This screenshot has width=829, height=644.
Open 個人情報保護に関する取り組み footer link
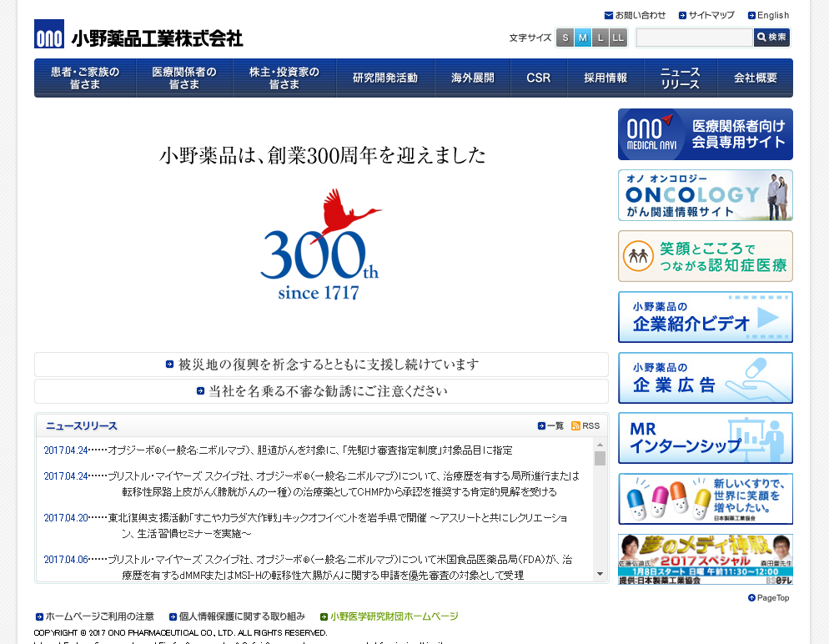point(242,616)
